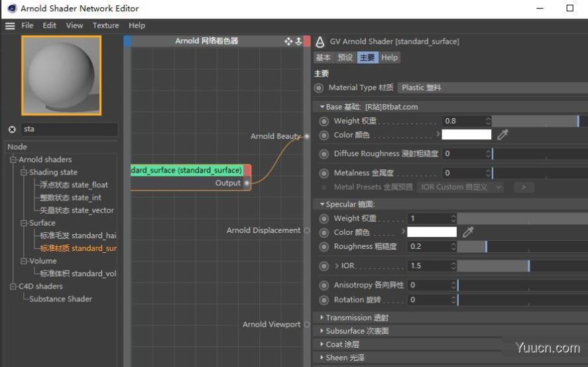This screenshot has width=588, height=367.
Task: Open the Help menu
Action: [137, 25]
